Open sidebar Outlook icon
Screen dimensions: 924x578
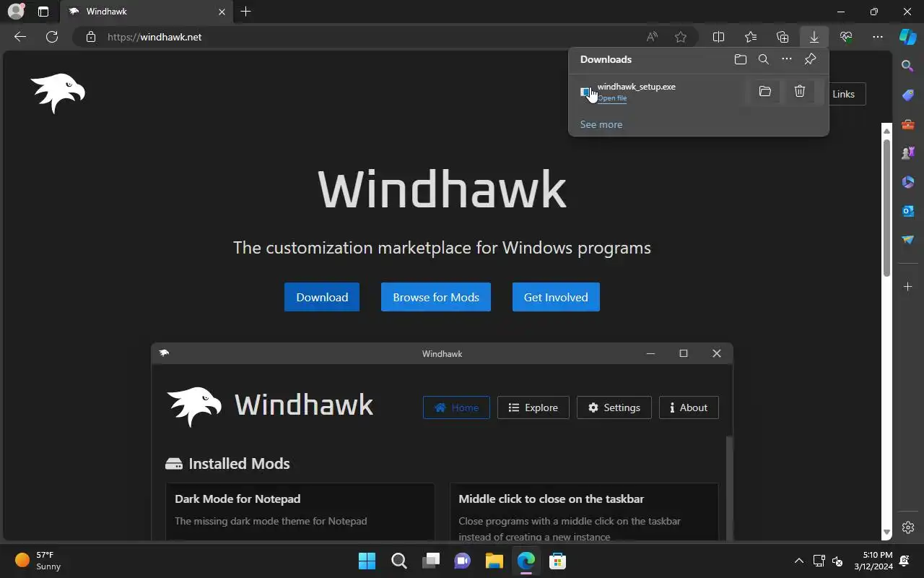pyautogui.click(x=908, y=211)
